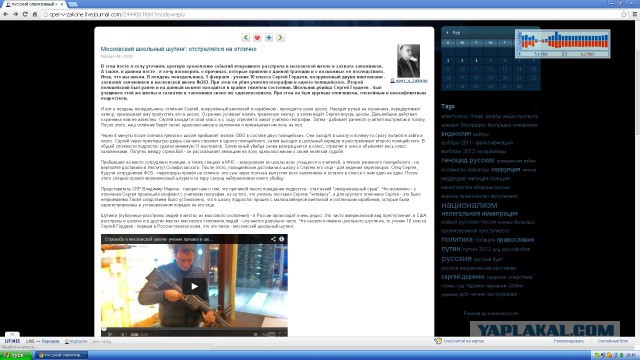Open the геноцид русских tag

click(467, 160)
